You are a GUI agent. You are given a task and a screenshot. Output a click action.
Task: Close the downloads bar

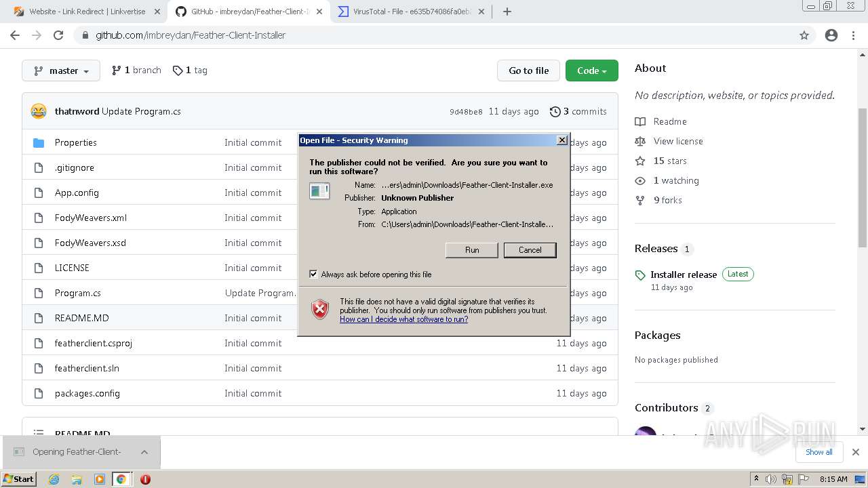point(855,452)
